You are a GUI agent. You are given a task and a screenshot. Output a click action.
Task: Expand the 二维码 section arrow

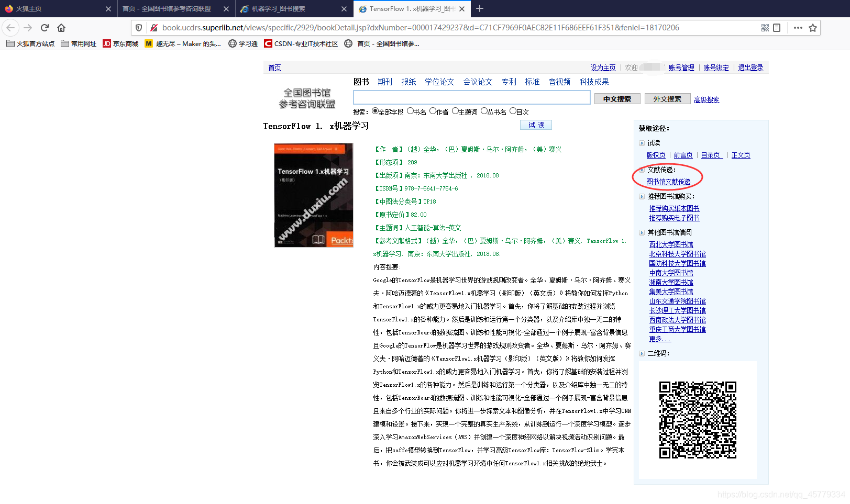(x=642, y=354)
